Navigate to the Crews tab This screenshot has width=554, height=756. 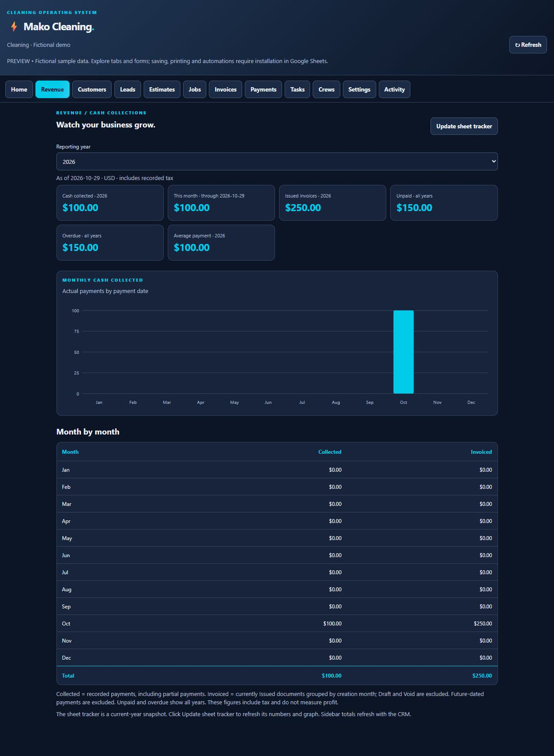(326, 90)
